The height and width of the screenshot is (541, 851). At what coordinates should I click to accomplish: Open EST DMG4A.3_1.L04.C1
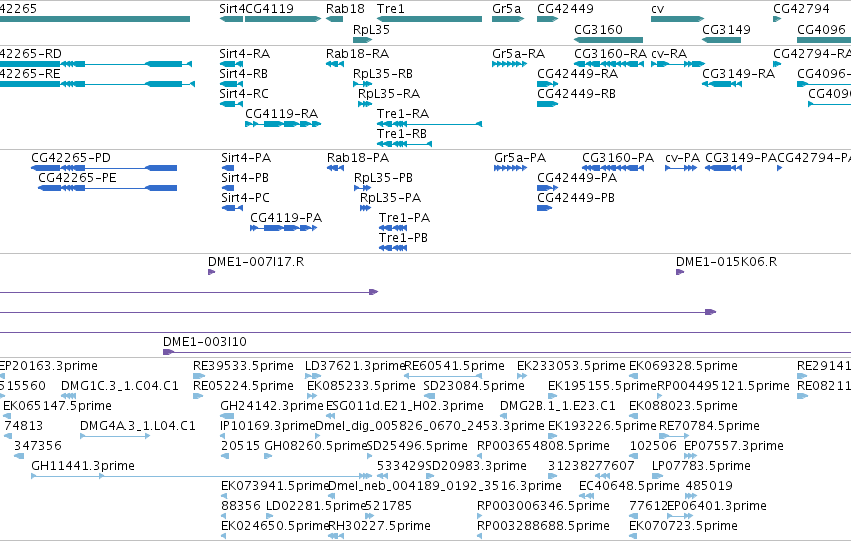[115, 436]
